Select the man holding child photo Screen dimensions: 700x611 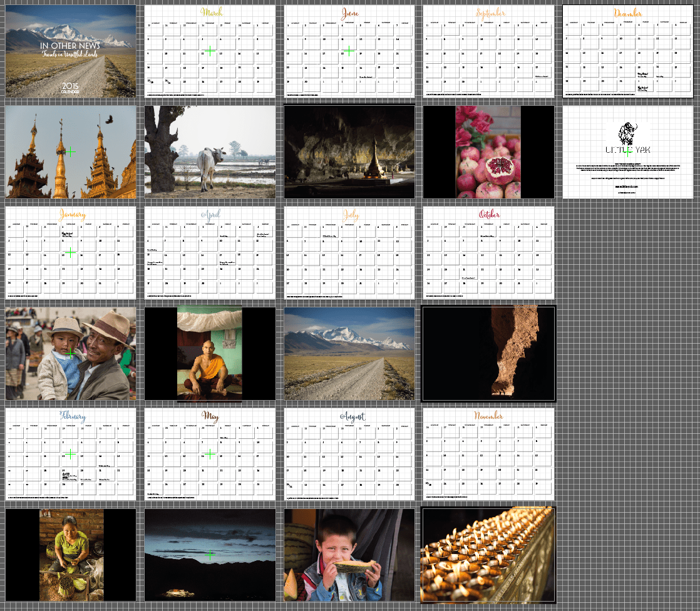71,353
